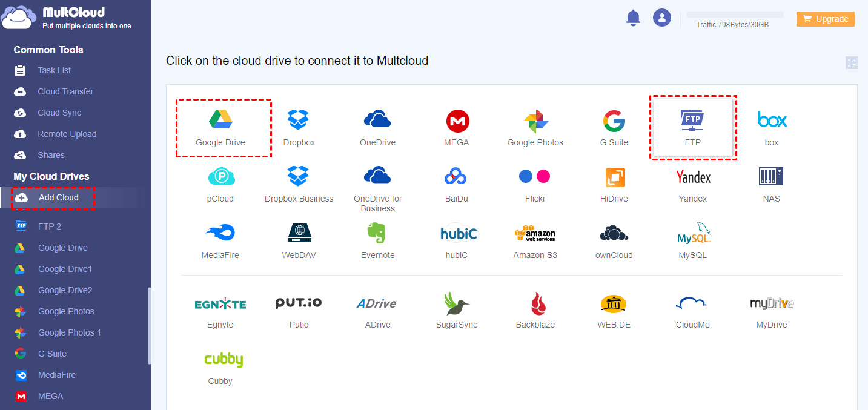Open the notifications bell
The height and width of the screenshot is (410, 868).
(x=633, y=18)
